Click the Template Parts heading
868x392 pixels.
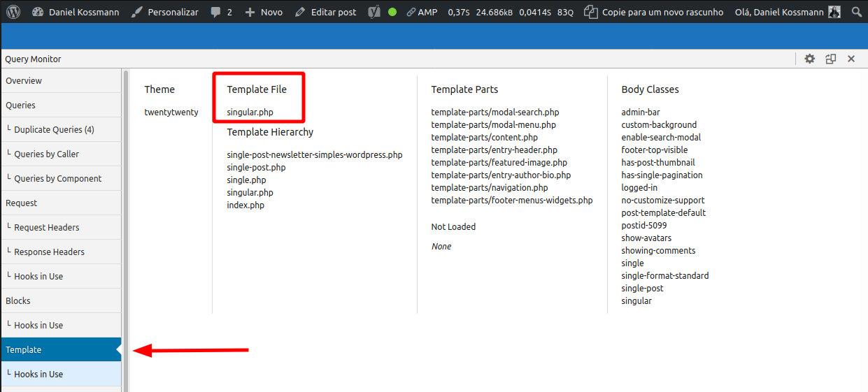pos(464,89)
